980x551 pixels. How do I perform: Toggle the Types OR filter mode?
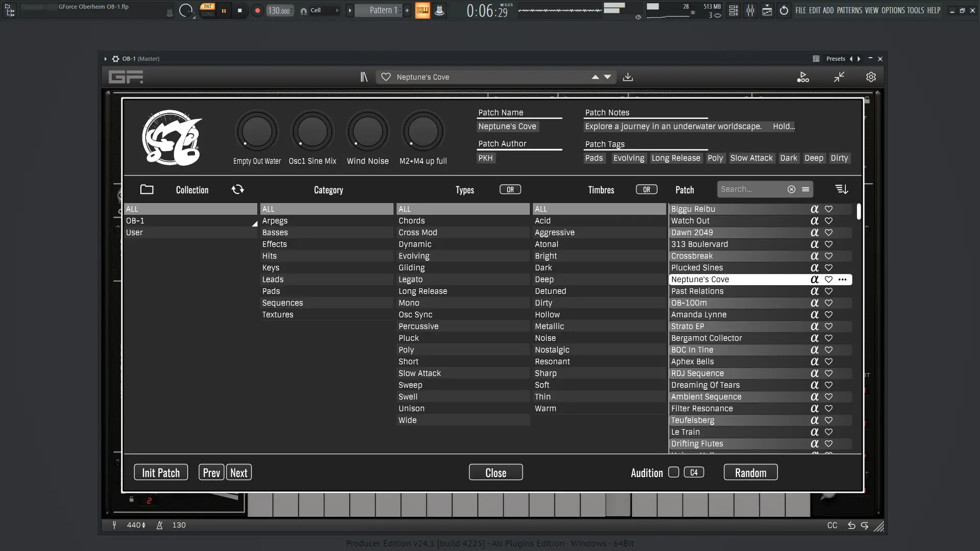pyautogui.click(x=510, y=190)
